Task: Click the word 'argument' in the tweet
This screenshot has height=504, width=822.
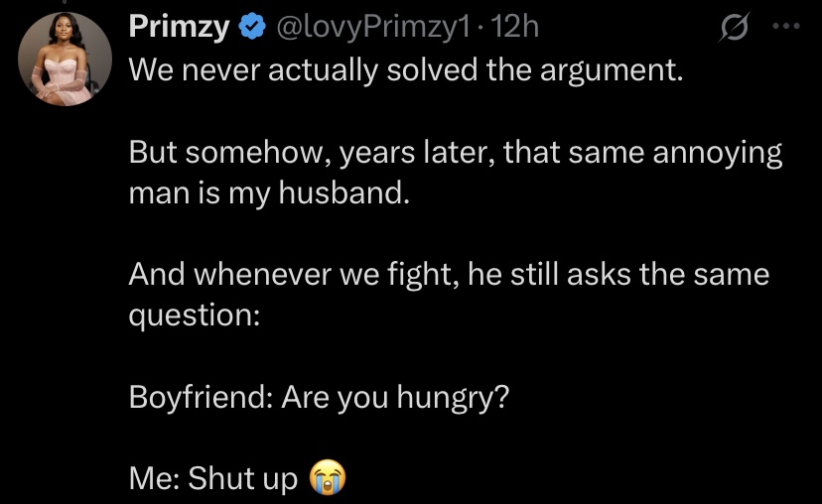Action: coord(609,71)
